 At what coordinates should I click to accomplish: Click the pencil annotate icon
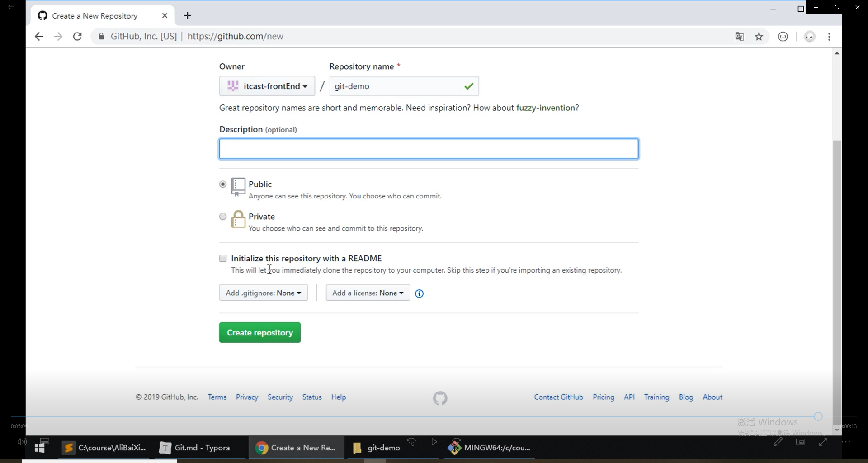coord(778,442)
